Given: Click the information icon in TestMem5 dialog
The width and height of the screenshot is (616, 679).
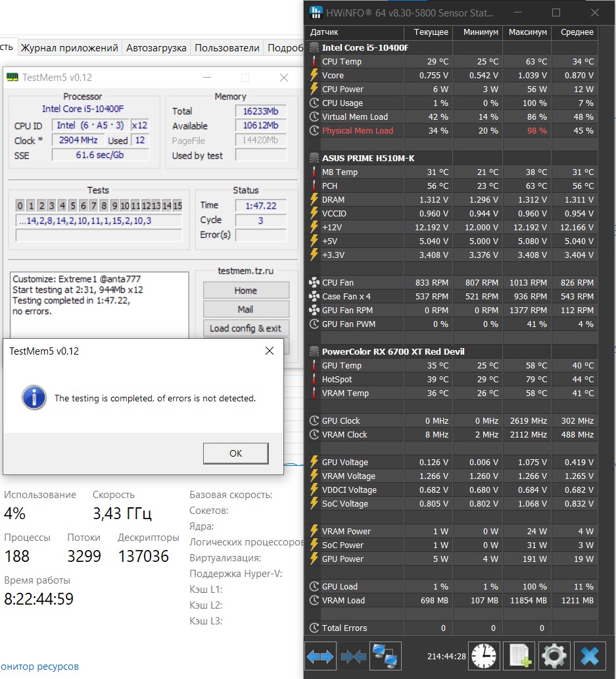Looking at the screenshot, I should pos(34,397).
